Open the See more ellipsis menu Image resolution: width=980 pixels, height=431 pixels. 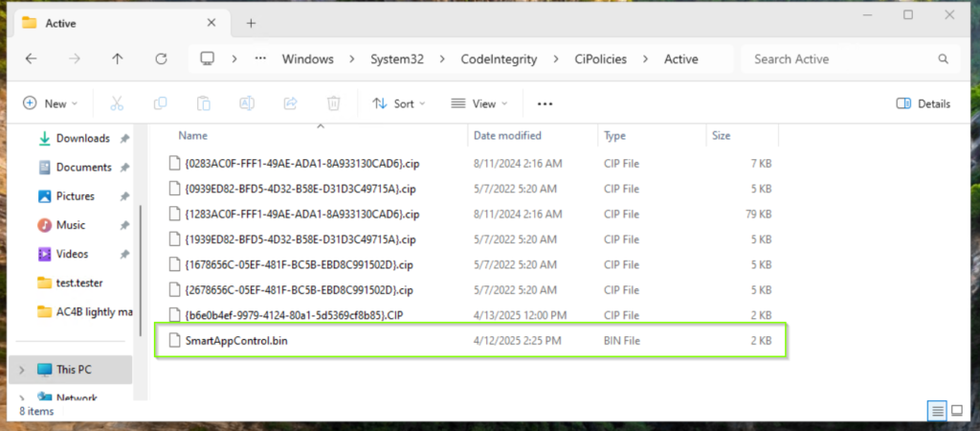tap(546, 103)
